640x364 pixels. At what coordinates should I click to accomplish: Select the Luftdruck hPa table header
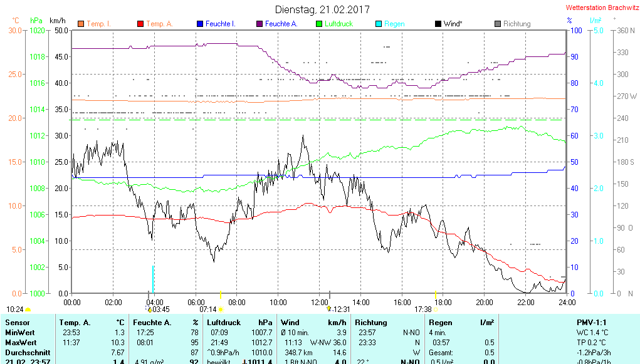239,322
